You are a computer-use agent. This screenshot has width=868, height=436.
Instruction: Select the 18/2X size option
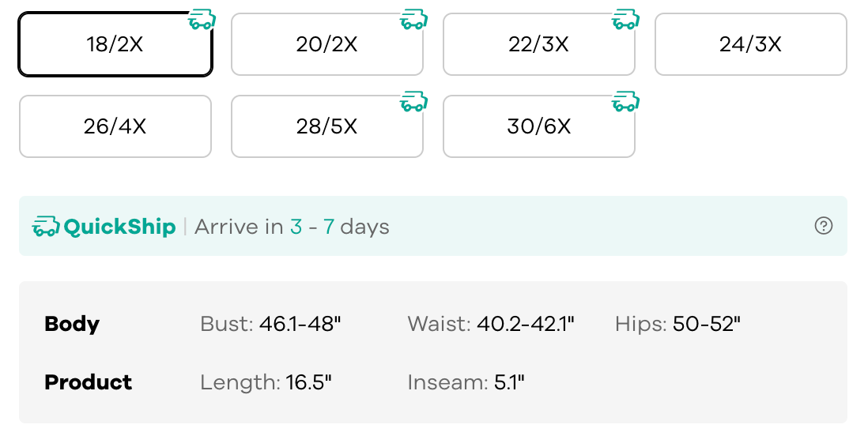115,44
